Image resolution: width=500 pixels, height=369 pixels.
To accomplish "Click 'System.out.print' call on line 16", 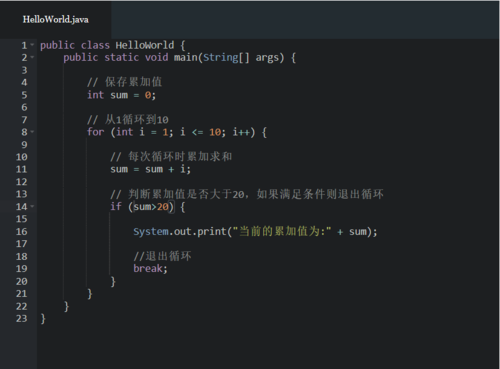I will [x=180, y=231].
